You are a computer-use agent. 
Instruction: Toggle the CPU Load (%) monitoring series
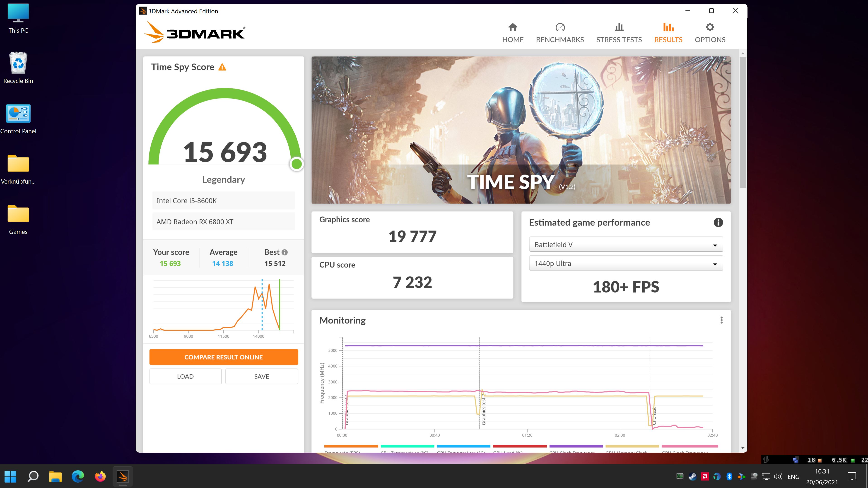coord(520,446)
